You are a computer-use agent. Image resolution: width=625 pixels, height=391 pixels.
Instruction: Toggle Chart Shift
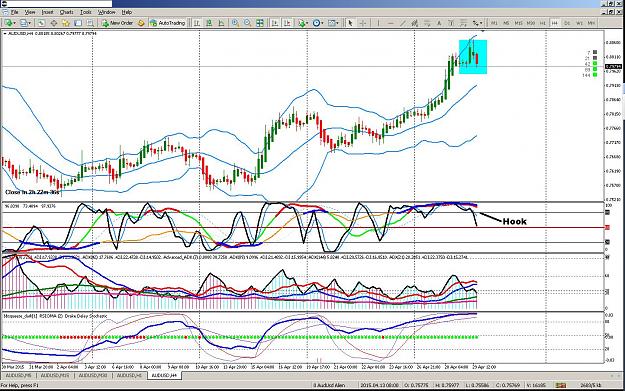pos(287,23)
